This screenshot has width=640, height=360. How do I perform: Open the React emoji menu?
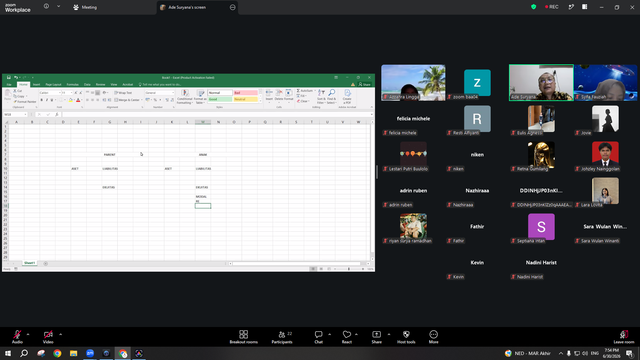click(347, 337)
